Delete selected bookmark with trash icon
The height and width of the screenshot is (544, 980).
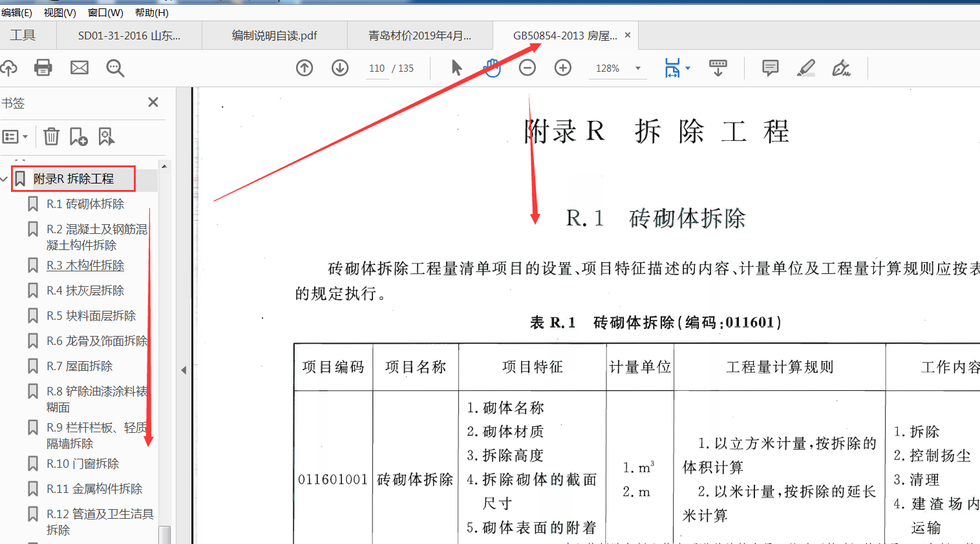(51, 136)
